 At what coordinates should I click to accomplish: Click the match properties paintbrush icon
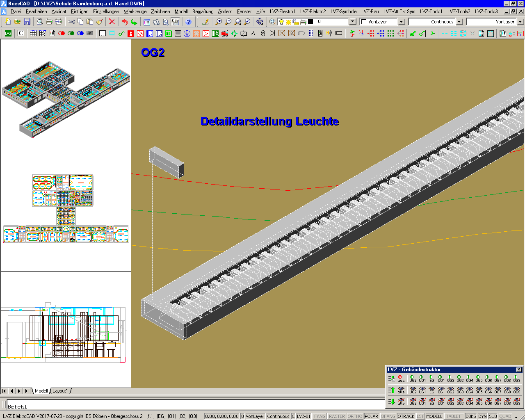click(99, 22)
